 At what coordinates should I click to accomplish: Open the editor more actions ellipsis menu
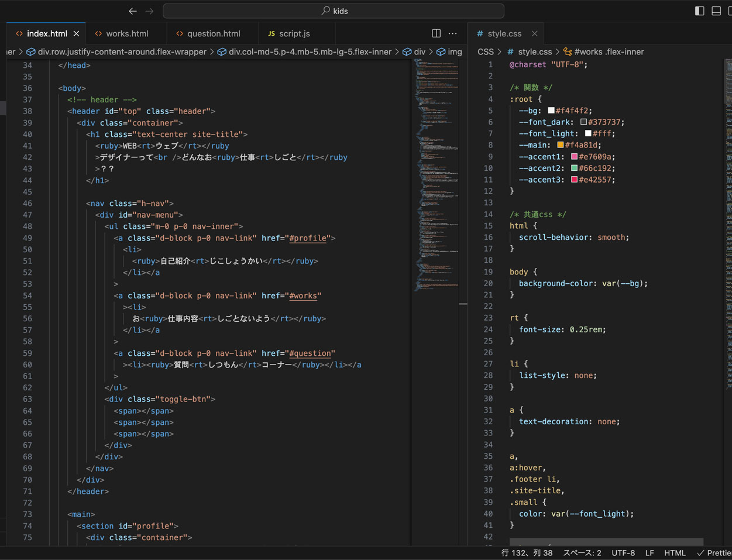pos(453,33)
